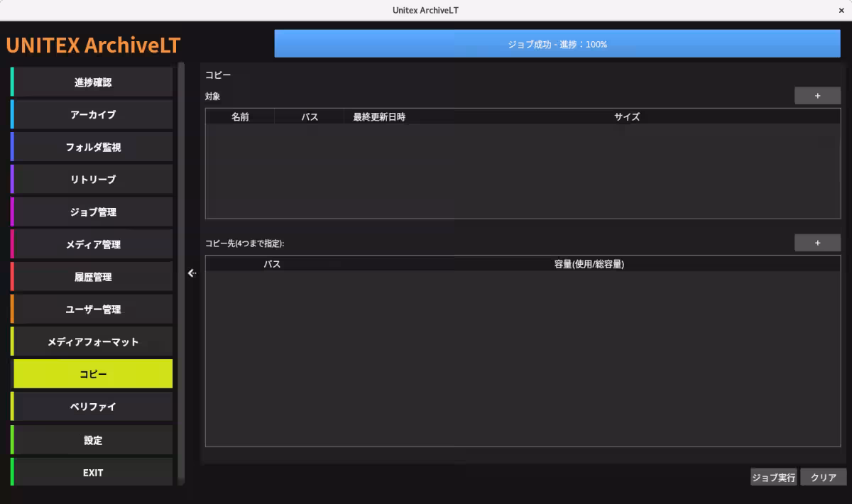This screenshot has height=504, width=852.
Task: Open the ジョブ管理 job management screen
Action: (x=92, y=212)
